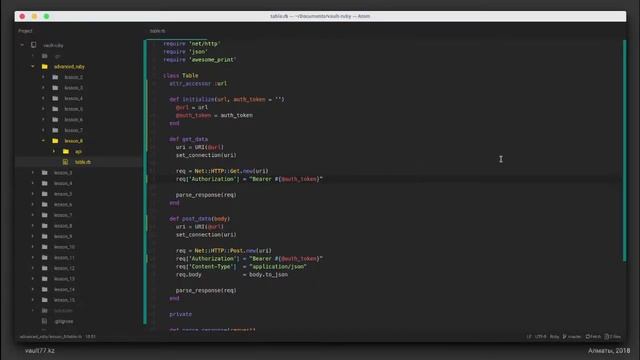Click the git branch icon in status bar
This screenshot has height=360, width=640.
point(565,337)
